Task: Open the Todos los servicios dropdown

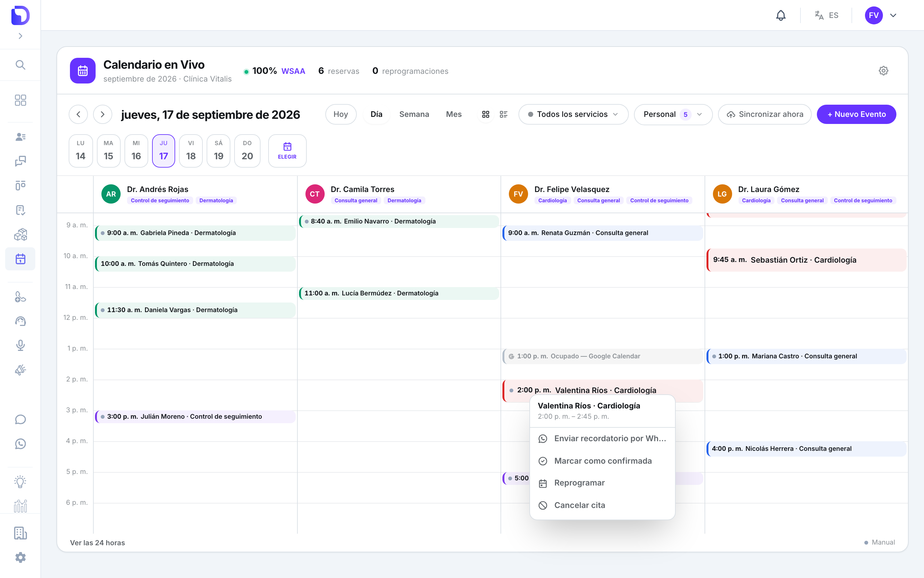Action: pyautogui.click(x=573, y=114)
